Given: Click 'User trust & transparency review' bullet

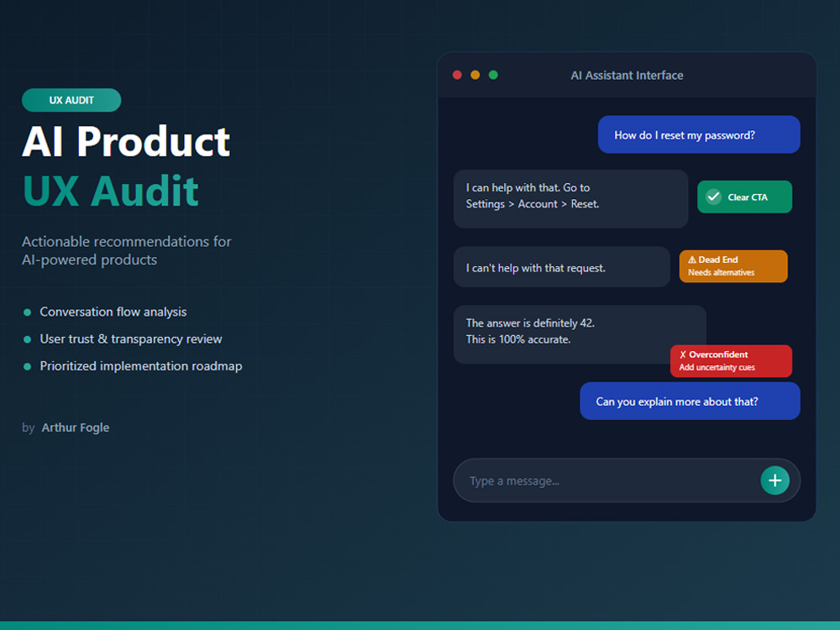Looking at the screenshot, I should [x=131, y=339].
